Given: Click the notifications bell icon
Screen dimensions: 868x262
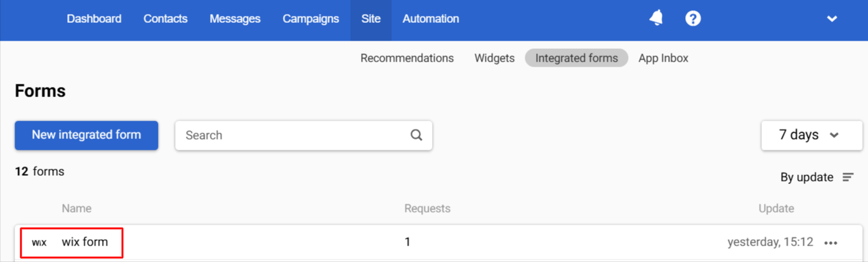Looking at the screenshot, I should 656,18.
